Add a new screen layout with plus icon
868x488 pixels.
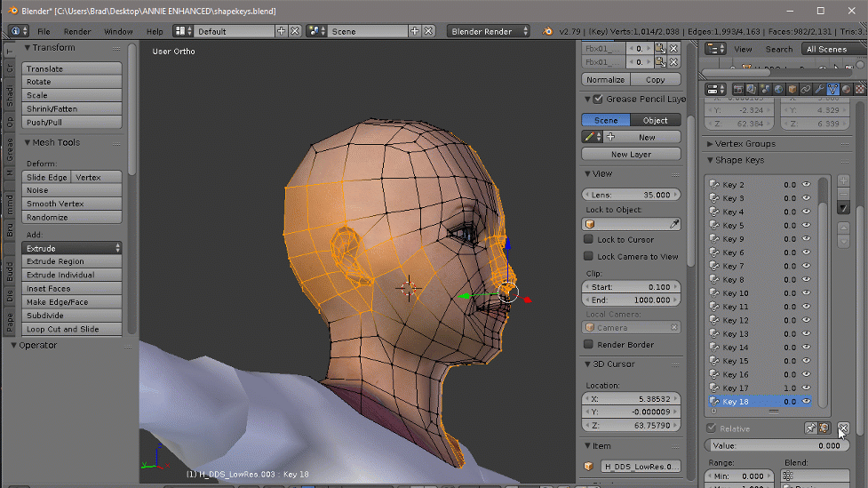click(x=282, y=31)
